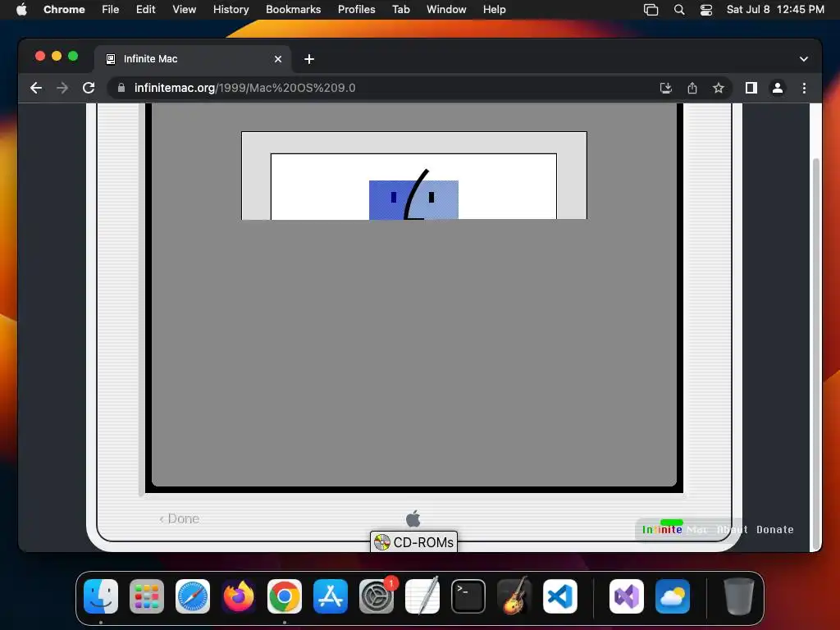
Task: Open Launchpad from the Dock
Action: click(147, 596)
